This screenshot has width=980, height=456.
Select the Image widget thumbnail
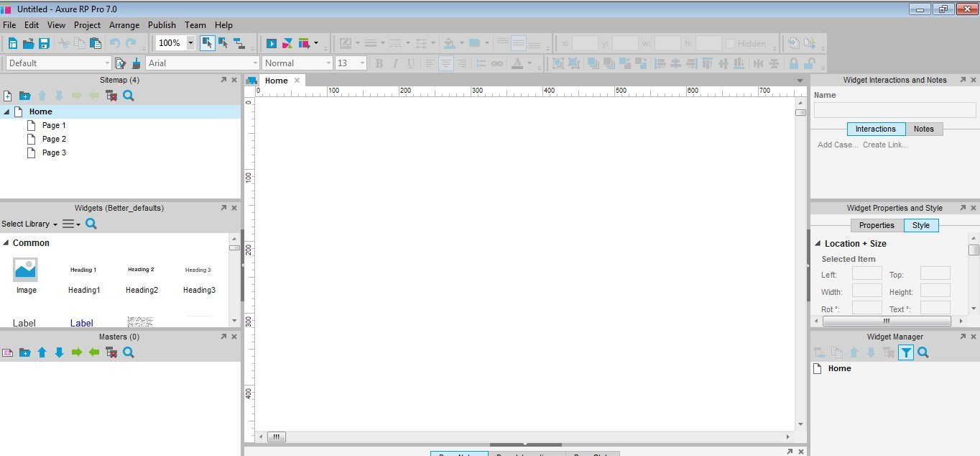pyautogui.click(x=26, y=270)
